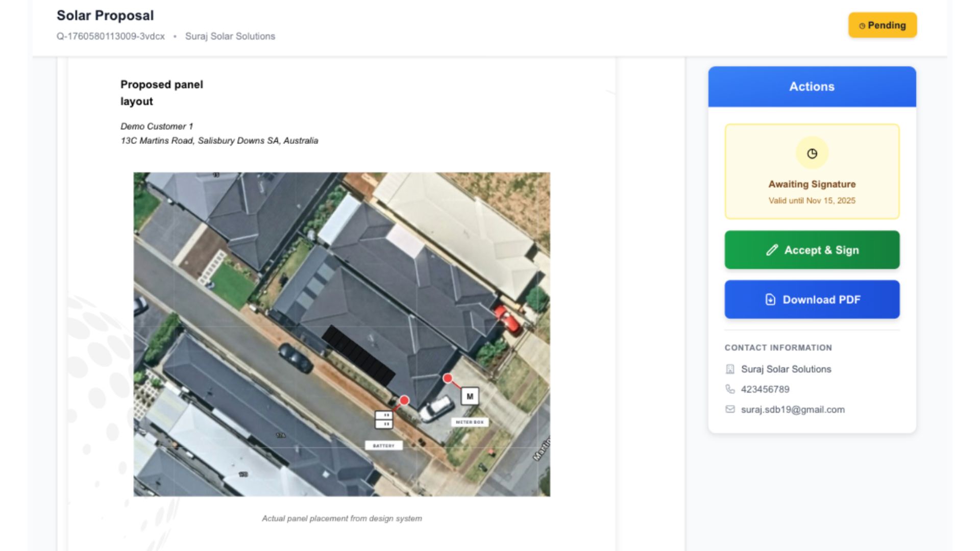Click the Actual panel placement caption
Screen dimensions: 980x551
(x=341, y=518)
